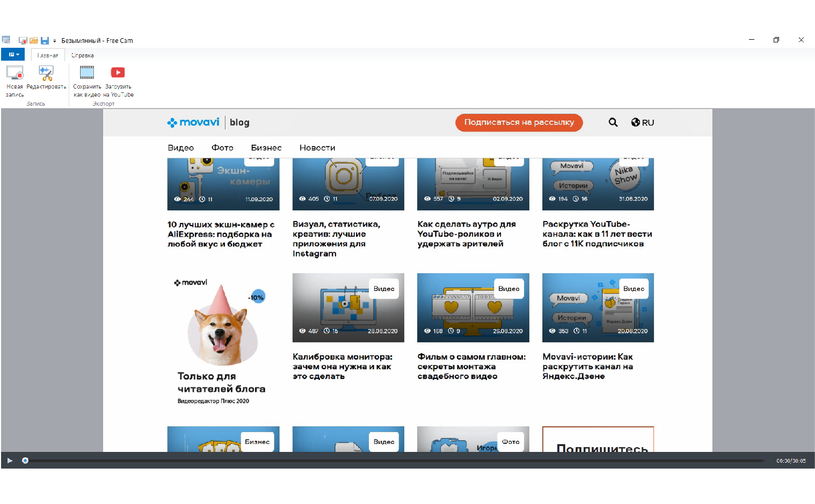Click Сохранить как видео filmstrip icon
This screenshot has height=504, width=815.
point(87,73)
